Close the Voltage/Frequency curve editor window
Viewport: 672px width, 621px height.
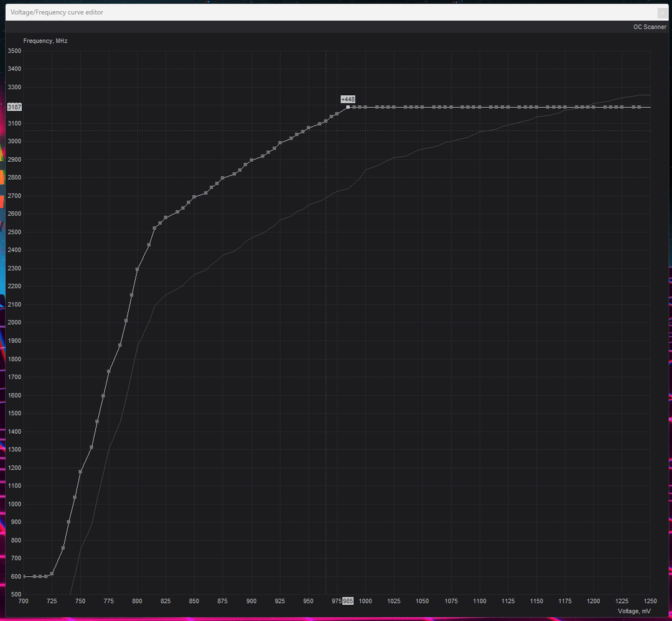[662, 13]
